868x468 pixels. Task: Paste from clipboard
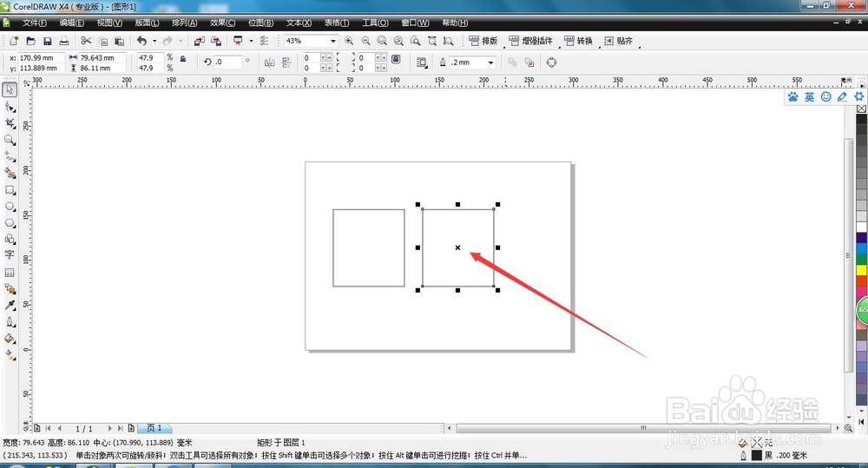point(119,41)
